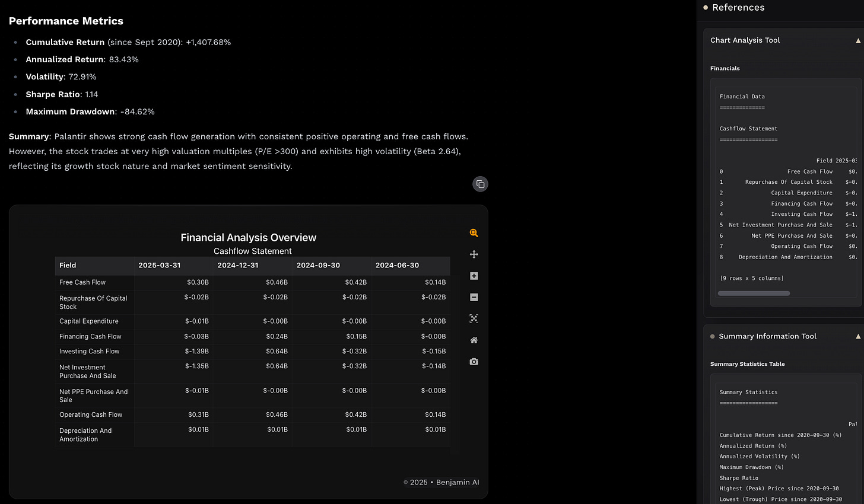Image resolution: width=864 pixels, height=504 pixels.
Task: Click the $0.15B Financing Cash Flow value
Action: pyautogui.click(x=357, y=336)
